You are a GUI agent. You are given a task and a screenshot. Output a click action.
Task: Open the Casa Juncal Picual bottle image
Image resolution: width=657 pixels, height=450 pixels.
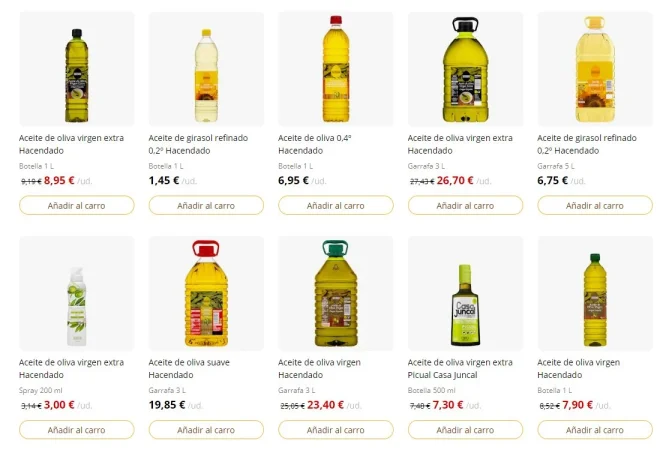pos(465,293)
